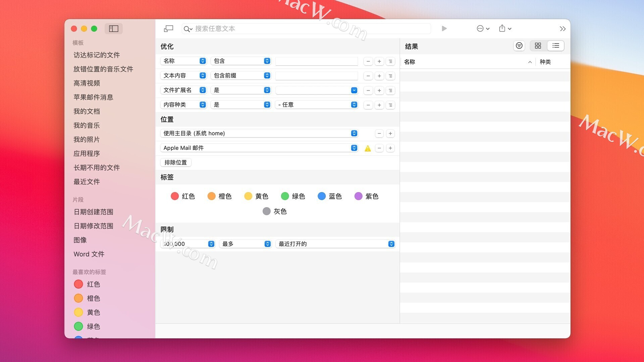Open options menu for 文件扩展名 row
This screenshot has height=362, width=644.
pyautogui.click(x=390, y=90)
